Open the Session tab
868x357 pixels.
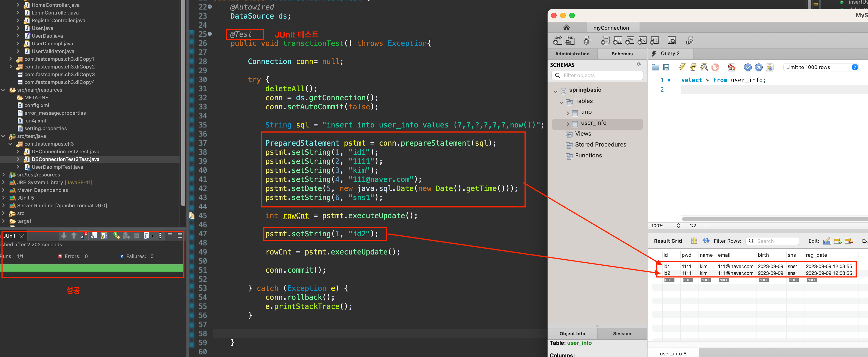[622, 333]
